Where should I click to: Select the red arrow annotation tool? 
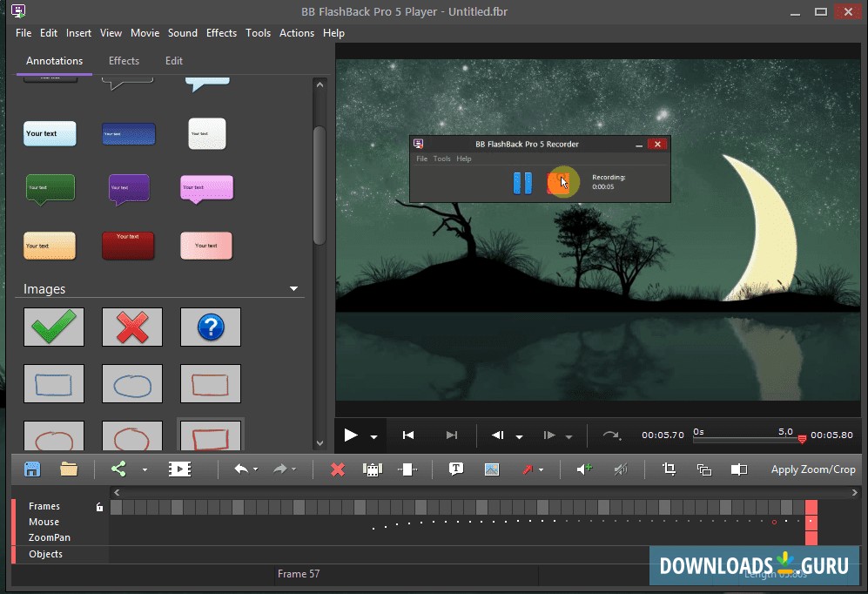527,469
